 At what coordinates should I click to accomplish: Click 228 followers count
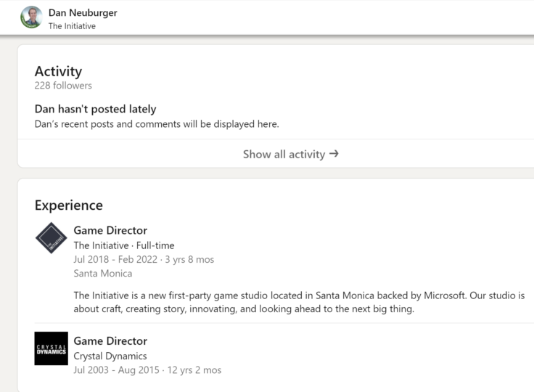coord(63,86)
